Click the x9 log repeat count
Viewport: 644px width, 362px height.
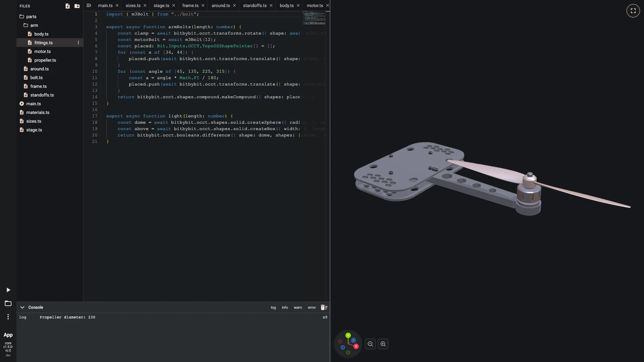pyautogui.click(x=325, y=317)
